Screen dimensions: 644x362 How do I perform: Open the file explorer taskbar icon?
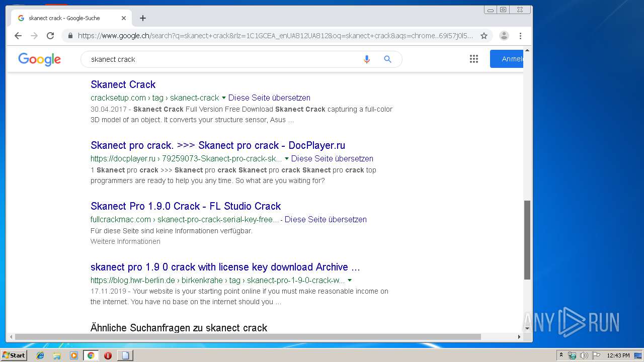[57, 355]
